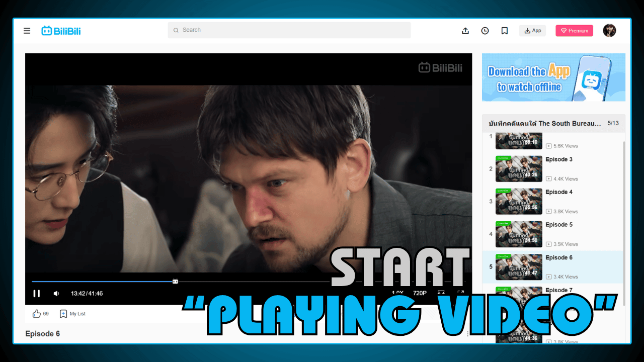644x362 pixels.
Task: Open Episode 3 title link
Action: click(x=559, y=159)
